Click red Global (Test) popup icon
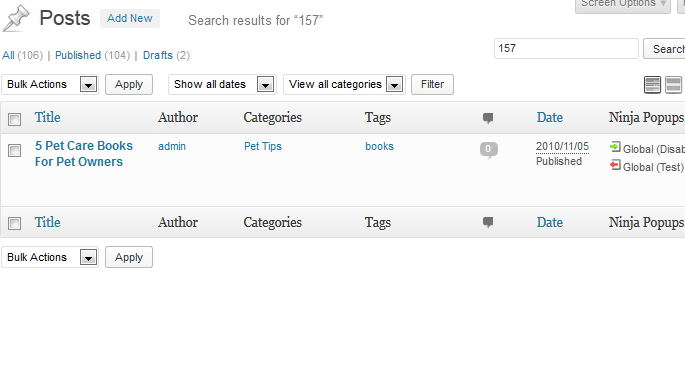 tap(615, 166)
